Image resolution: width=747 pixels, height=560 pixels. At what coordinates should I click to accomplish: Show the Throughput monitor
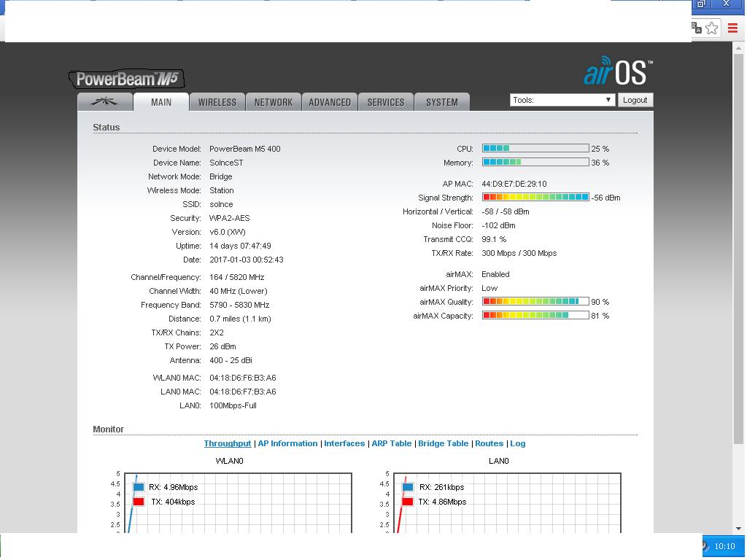228,443
